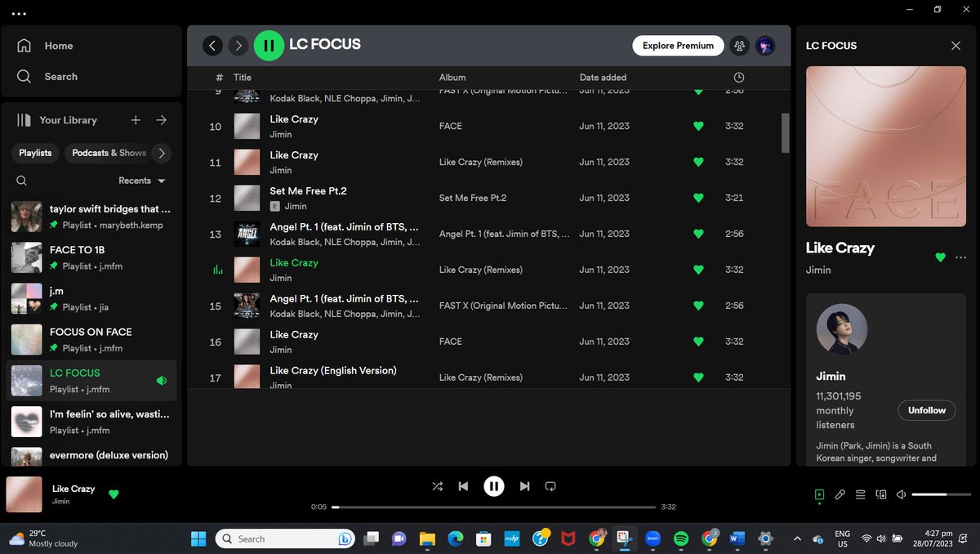The width and height of the screenshot is (980, 554).
Task: Open the three-dot app menu
Action: click(x=19, y=14)
